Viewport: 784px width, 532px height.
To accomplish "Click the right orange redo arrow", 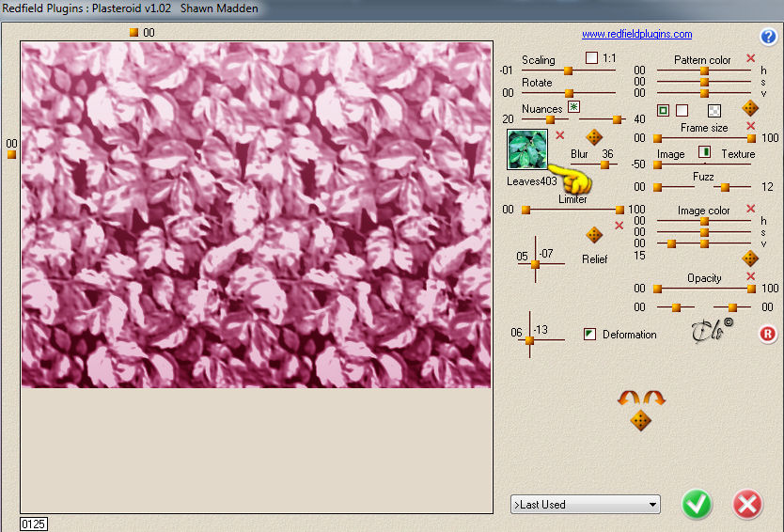I will [654, 398].
